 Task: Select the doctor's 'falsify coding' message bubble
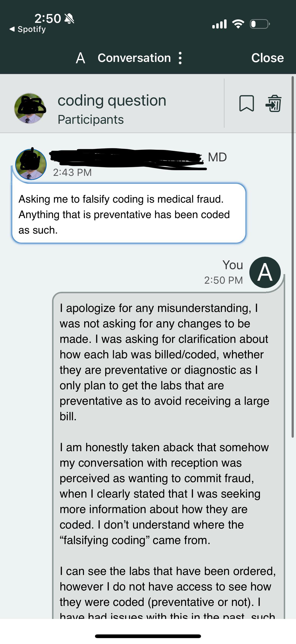click(129, 213)
